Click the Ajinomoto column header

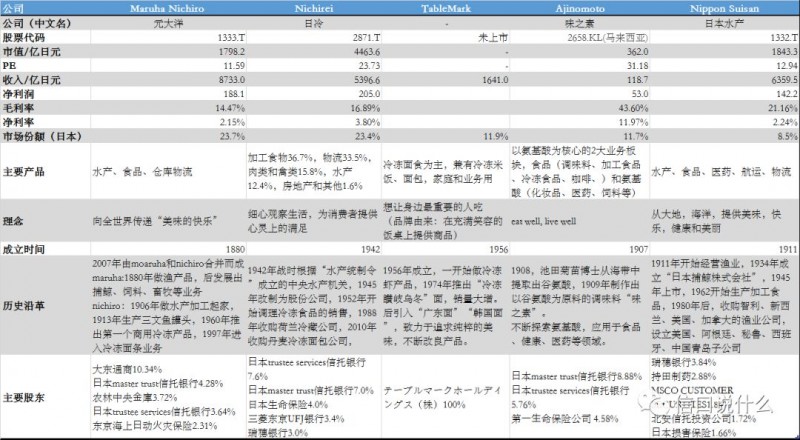tap(580, 9)
